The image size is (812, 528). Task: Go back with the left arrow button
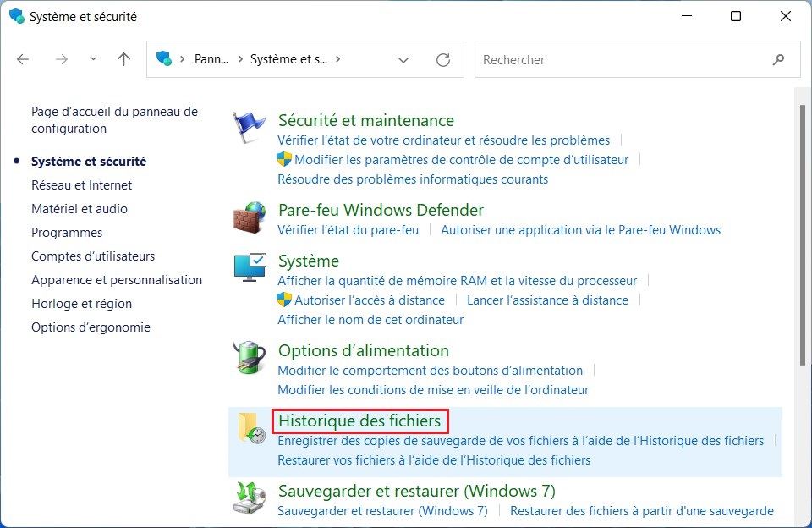23,59
